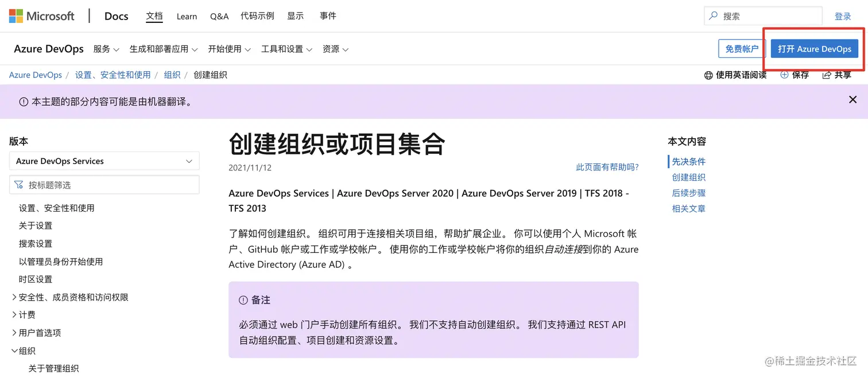
Task: Click the 本文内容 heading
Action: [x=687, y=141]
